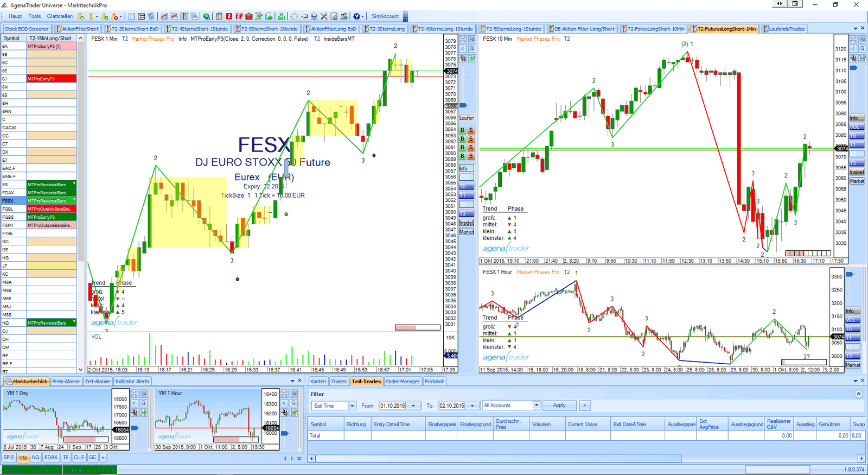
Task: Open the Marktueberblick panel options arrow
Action: coord(292,381)
